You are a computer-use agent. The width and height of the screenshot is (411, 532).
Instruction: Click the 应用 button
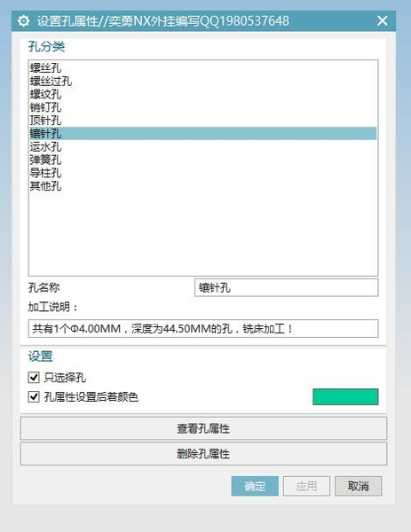306,486
